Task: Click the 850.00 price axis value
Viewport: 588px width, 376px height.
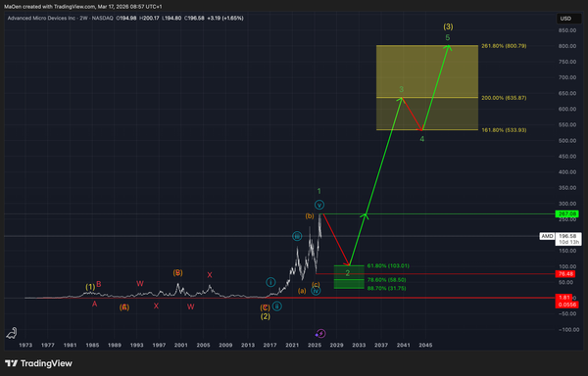Action: [x=567, y=30]
